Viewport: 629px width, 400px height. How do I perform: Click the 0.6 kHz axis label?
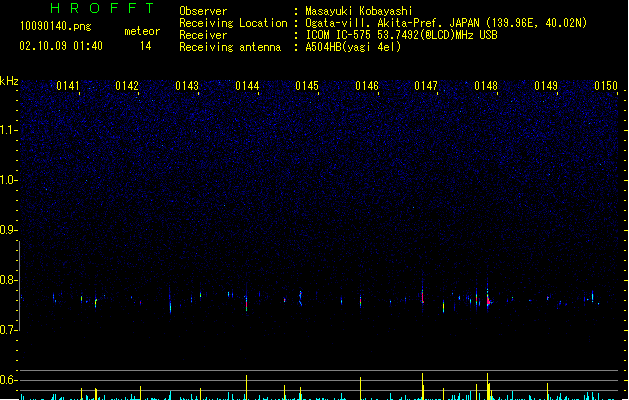click(8, 380)
